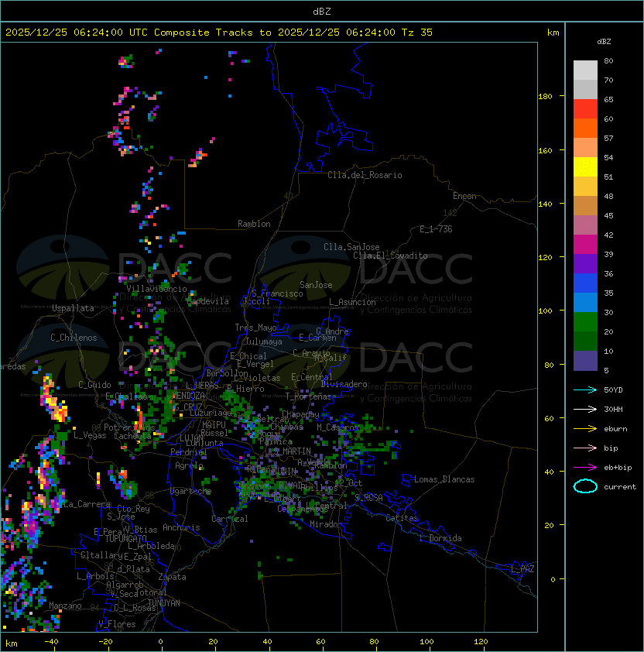Click the yellow eburn arrow icon
Image resolution: width=644 pixels, height=652 pixels.
(585, 429)
